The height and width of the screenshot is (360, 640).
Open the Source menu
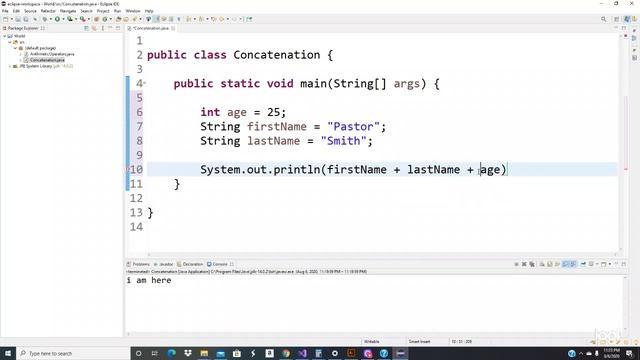30,11
